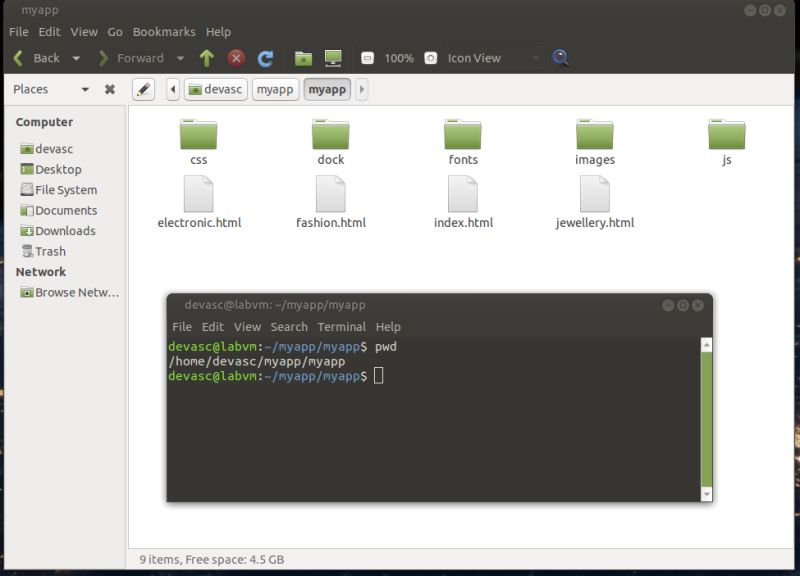Toggle the location text-entry pencil icon
800x576 pixels.
pyautogui.click(x=143, y=89)
